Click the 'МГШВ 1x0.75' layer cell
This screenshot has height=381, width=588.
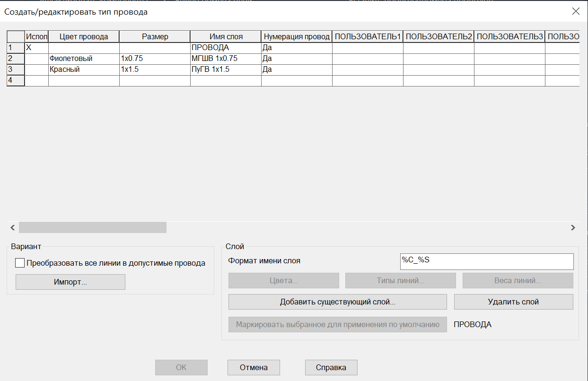226,59
